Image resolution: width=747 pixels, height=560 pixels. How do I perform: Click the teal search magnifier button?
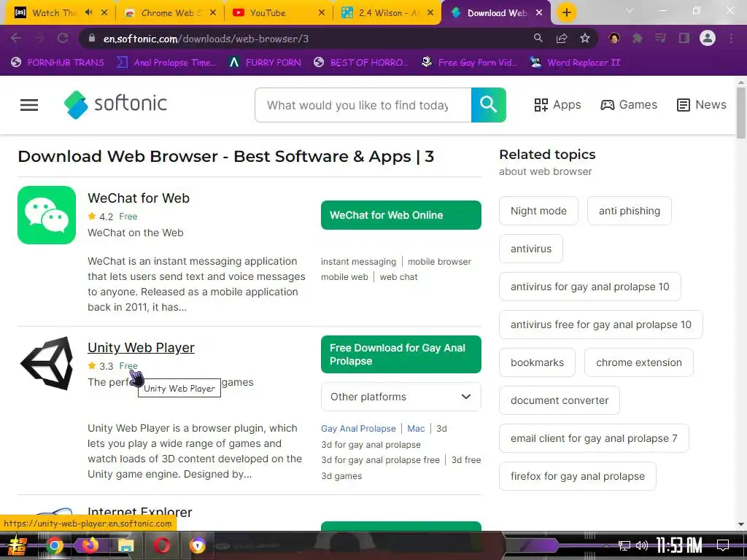point(488,105)
